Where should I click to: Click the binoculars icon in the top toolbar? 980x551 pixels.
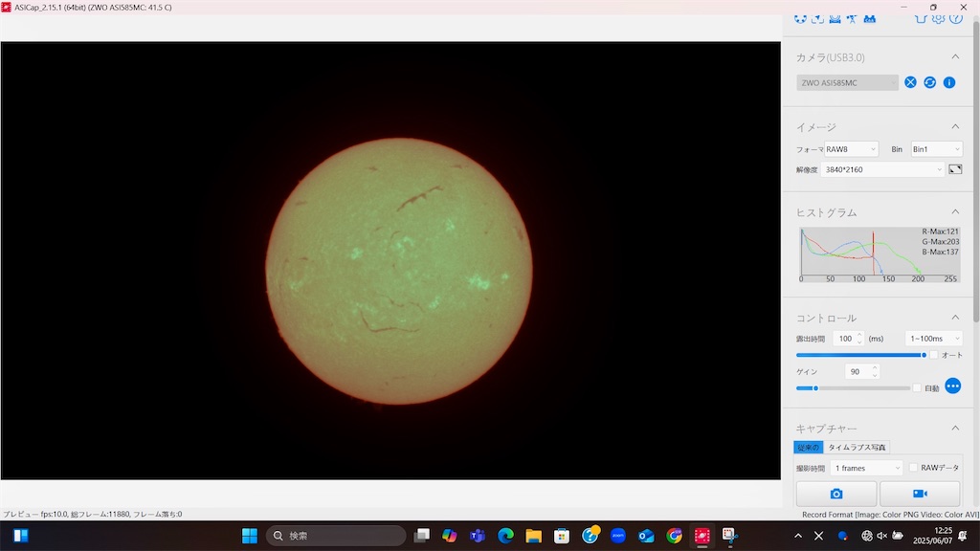[x=869, y=19]
